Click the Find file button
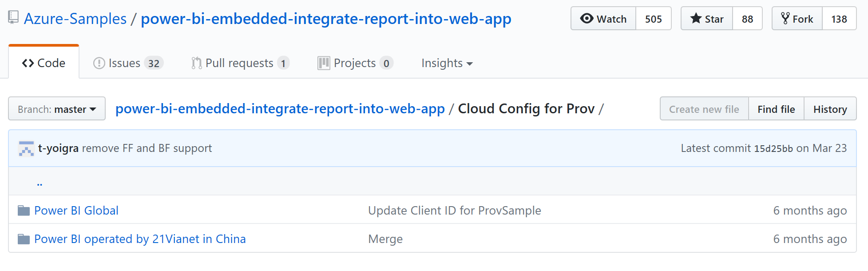 point(776,109)
